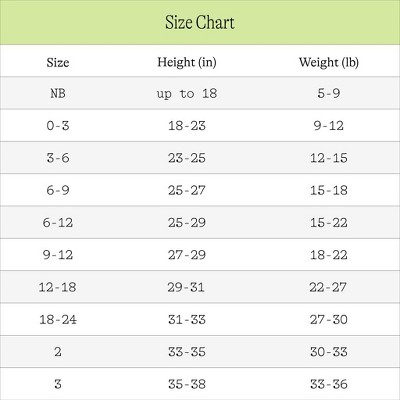Viewport: 400px width, 400px height.
Task: Click the 'up to 18' height cell
Action: pos(187,94)
